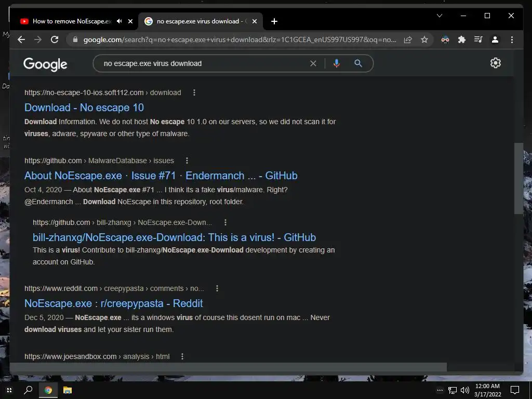Close the YouTube NoEscape tab

tap(130, 21)
